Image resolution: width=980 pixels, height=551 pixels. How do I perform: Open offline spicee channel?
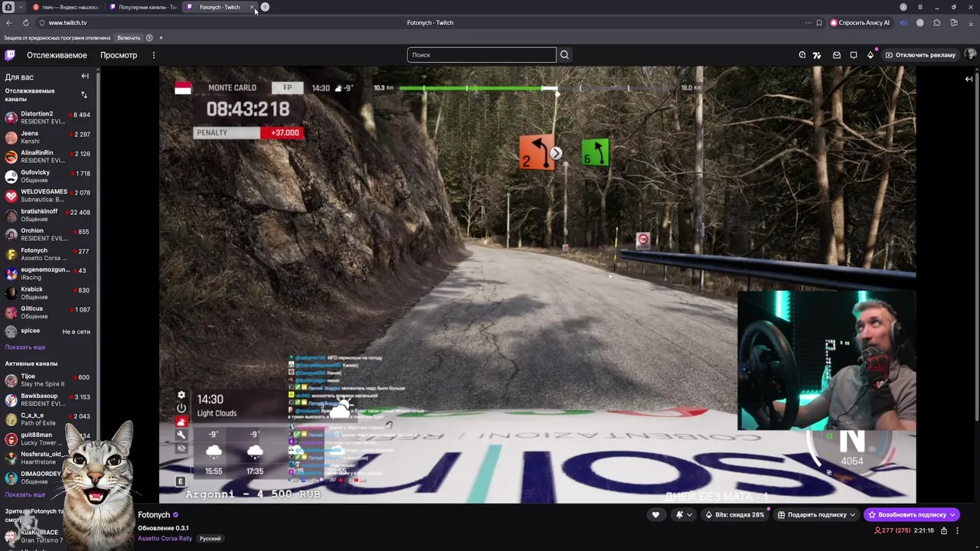tap(47, 331)
